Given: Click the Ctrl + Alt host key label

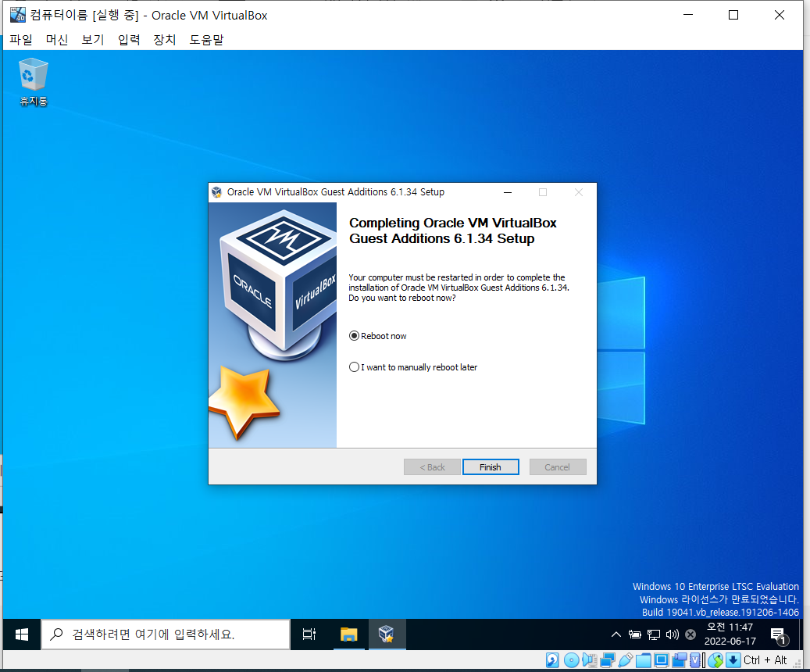Looking at the screenshot, I should click(765, 660).
